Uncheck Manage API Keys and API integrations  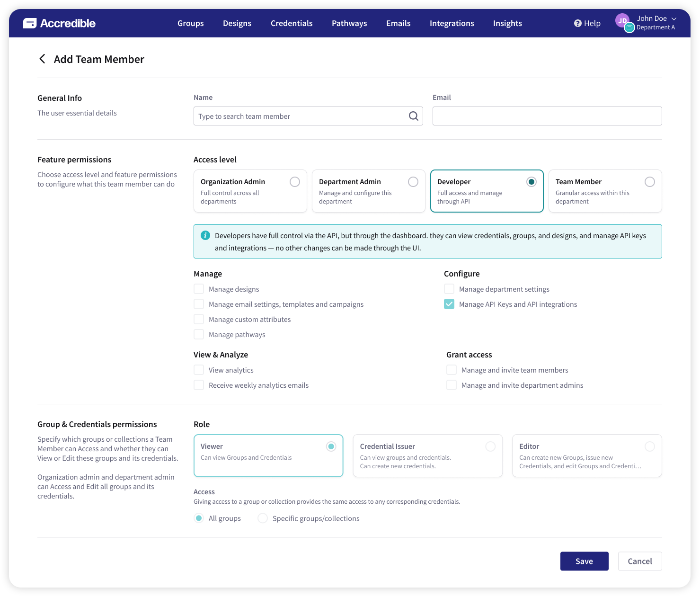coord(449,304)
